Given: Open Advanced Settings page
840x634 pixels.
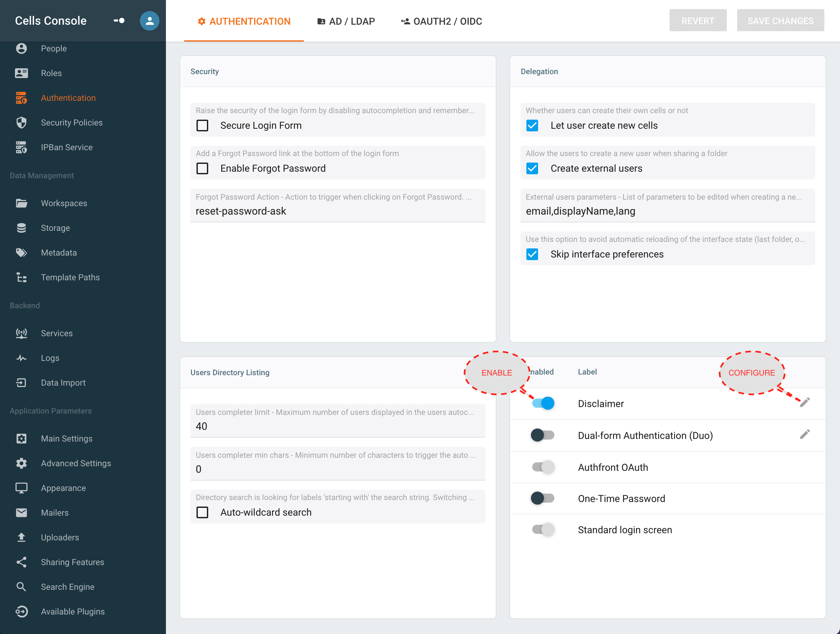Looking at the screenshot, I should pos(76,463).
